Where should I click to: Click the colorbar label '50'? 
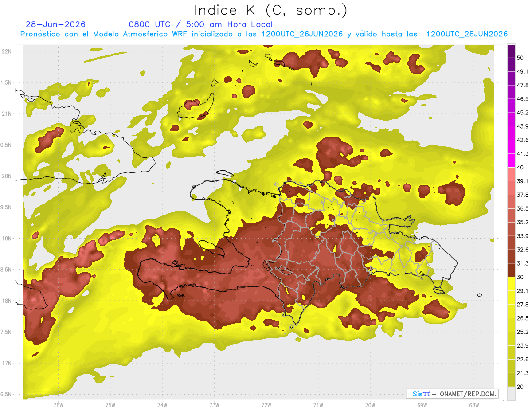point(521,58)
